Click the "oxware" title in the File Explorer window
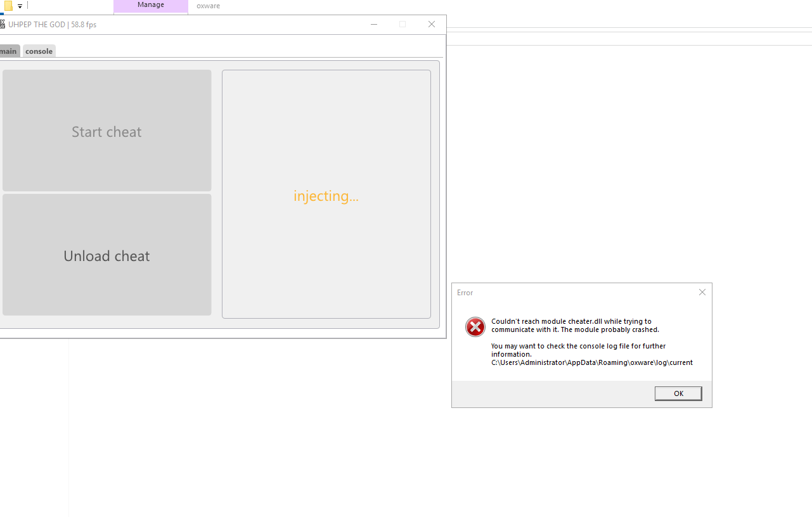This screenshot has width=812, height=517. pos(208,6)
